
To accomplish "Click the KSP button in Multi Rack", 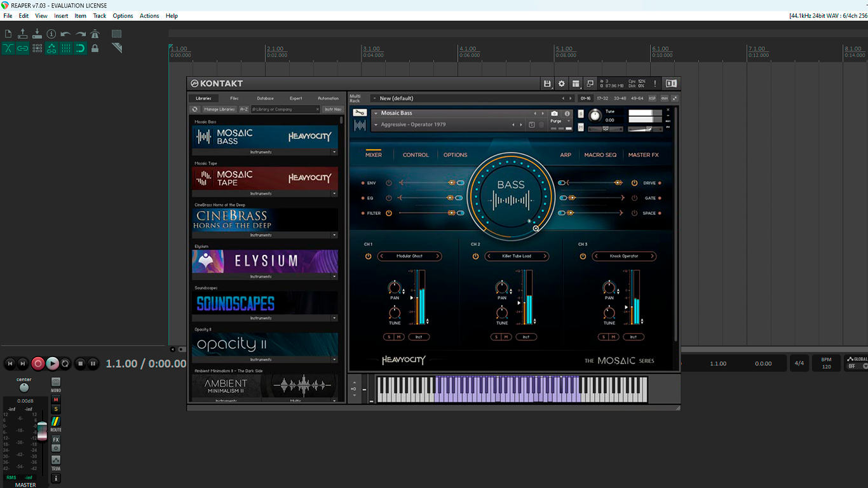I will coord(652,98).
